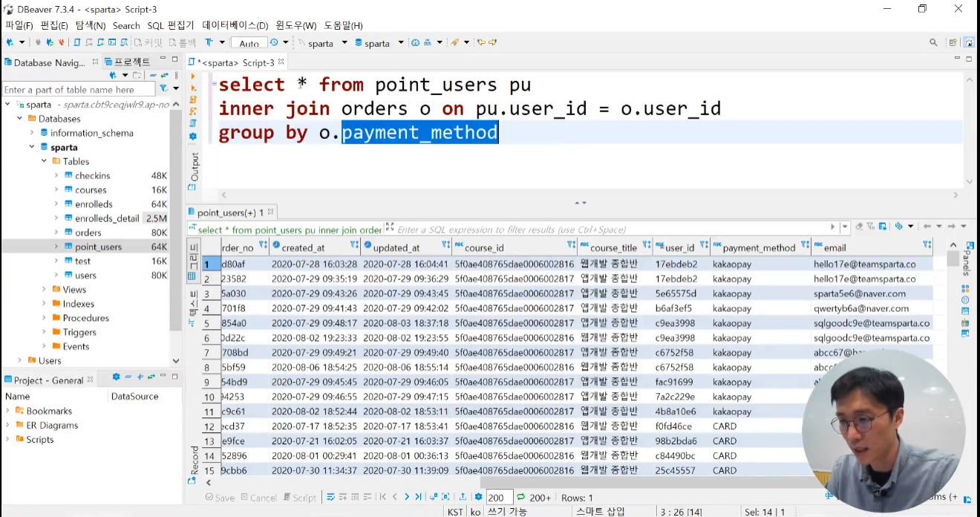Collapse the sparta connection node
This screenshot has height=517, width=980.
tap(8, 105)
